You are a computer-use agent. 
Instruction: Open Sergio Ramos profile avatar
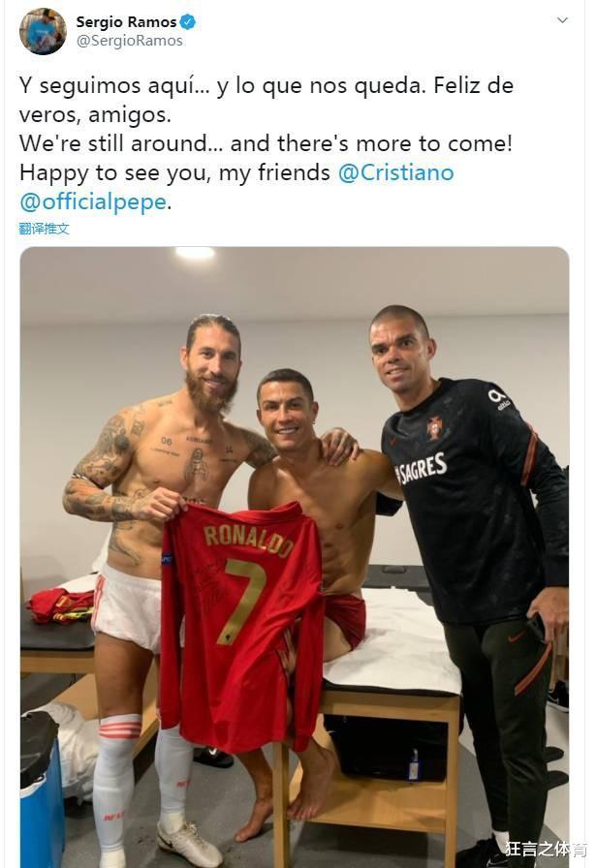[43, 31]
